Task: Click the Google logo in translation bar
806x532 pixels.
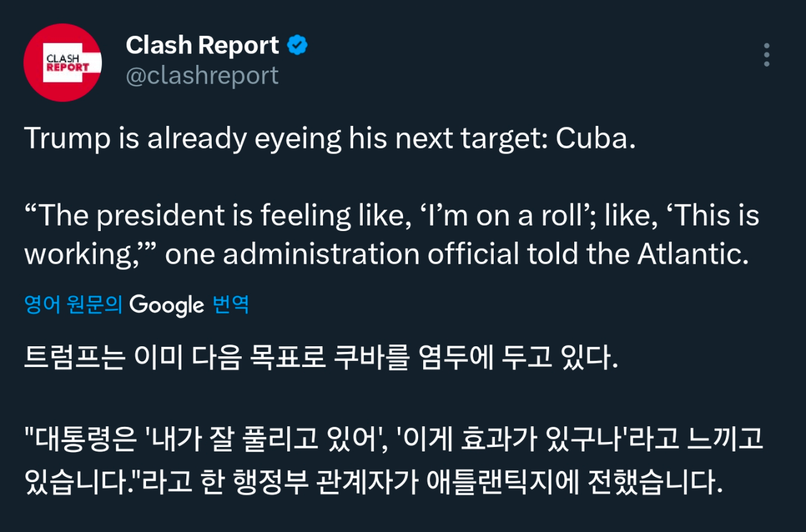Action: pyautogui.click(x=167, y=305)
